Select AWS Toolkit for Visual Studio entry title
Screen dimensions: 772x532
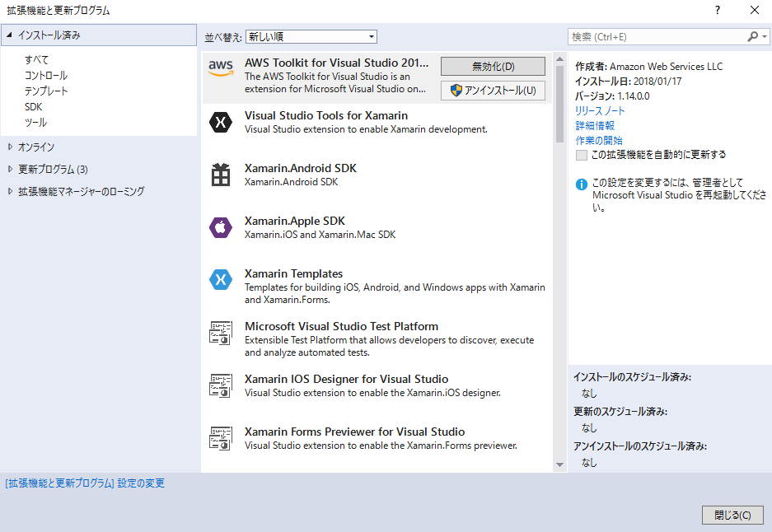click(x=337, y=63)
